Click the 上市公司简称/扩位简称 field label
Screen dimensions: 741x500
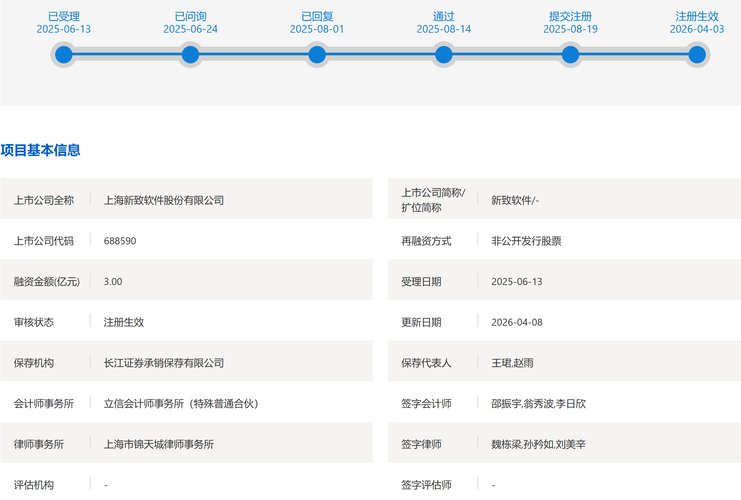(x=433, y=200)
